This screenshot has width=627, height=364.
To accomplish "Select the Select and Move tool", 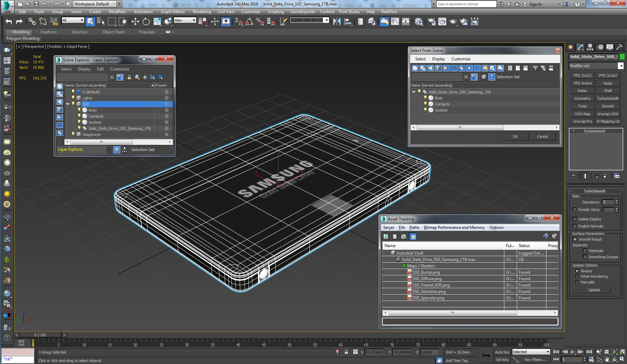I will coord(135,22).
